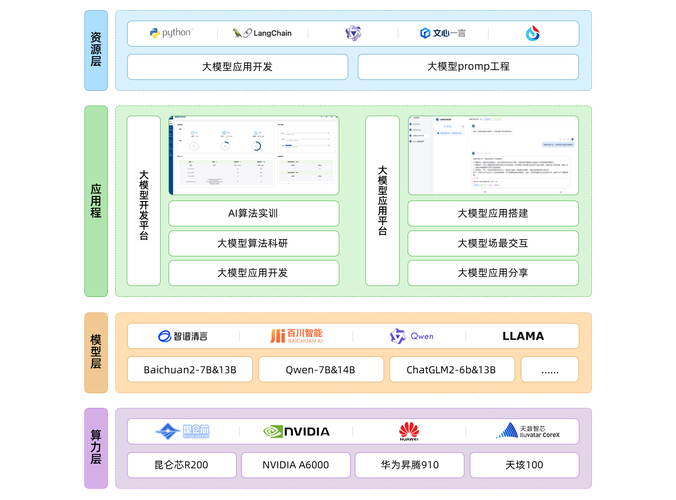Select the 应用程 layer label
Screen dimensions: 676x500
96,201
